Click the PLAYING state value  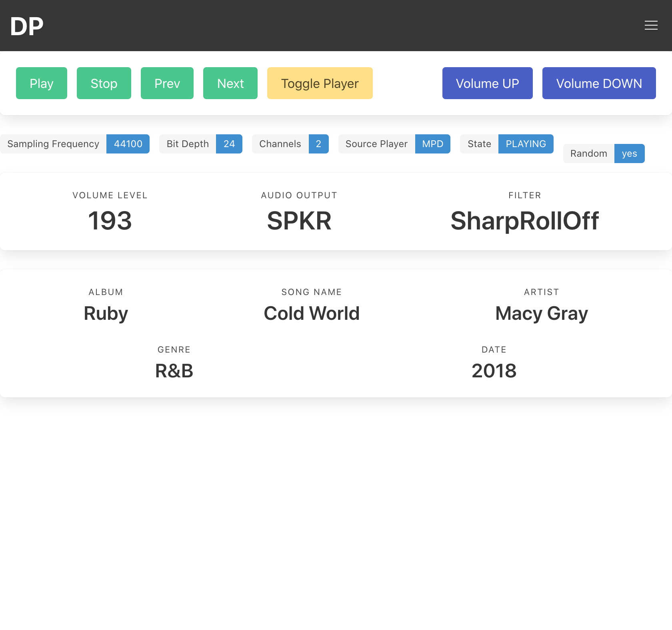click(526, 144)
